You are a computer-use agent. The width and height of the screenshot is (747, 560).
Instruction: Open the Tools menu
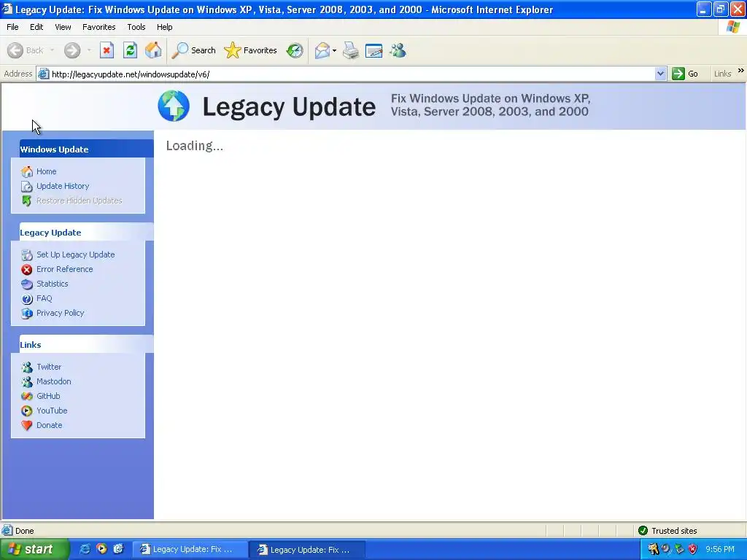point(136,27)
